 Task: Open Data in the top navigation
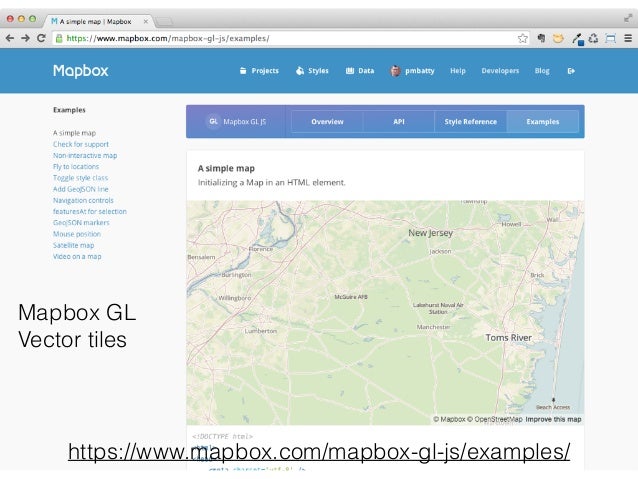coord(360,71)
